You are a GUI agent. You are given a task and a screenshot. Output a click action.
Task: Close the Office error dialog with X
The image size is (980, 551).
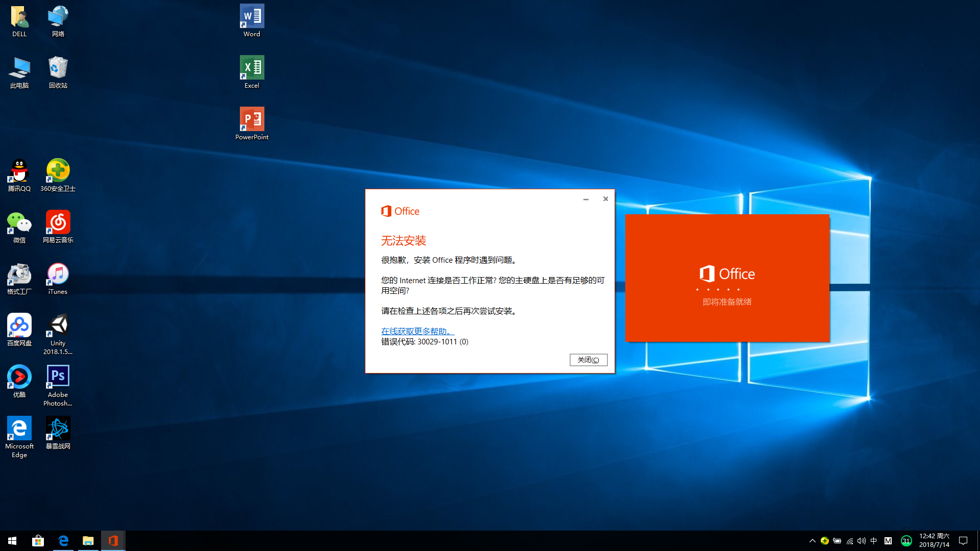605,199
